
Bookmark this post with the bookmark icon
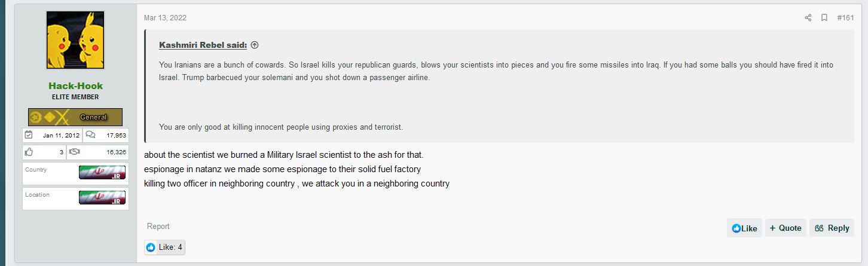[824, 18]
